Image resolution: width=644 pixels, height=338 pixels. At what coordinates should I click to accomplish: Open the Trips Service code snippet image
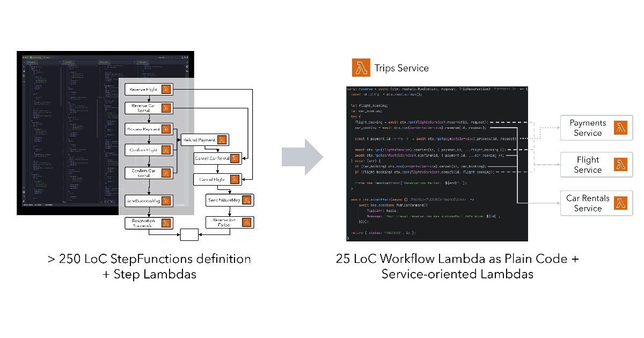point(437,163)
